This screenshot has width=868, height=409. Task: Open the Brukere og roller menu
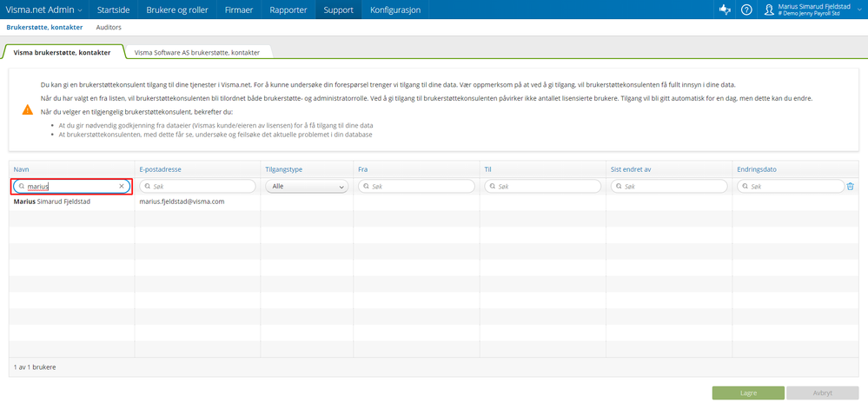177,10
